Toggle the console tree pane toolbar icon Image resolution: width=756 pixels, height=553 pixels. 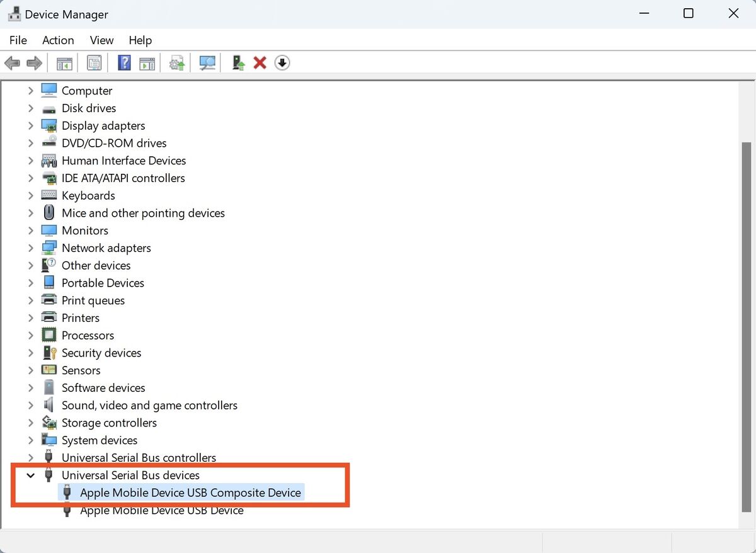tap(64, 63)
